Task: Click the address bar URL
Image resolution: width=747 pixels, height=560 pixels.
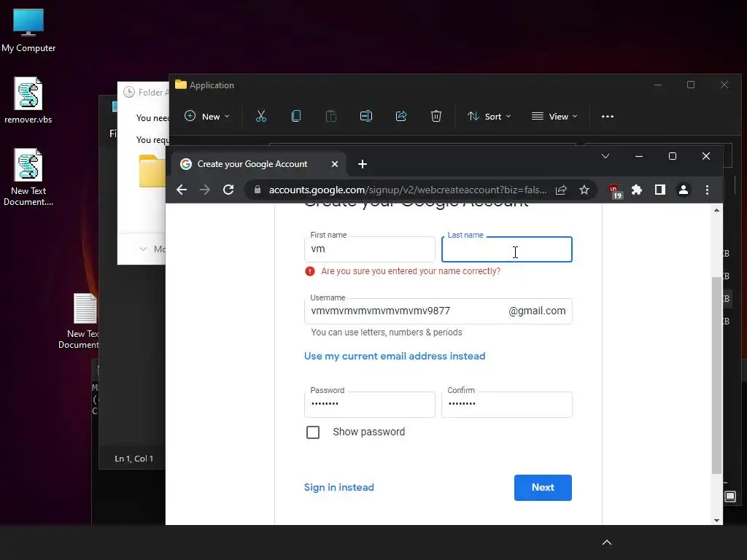Action: (x=408, y=190)
